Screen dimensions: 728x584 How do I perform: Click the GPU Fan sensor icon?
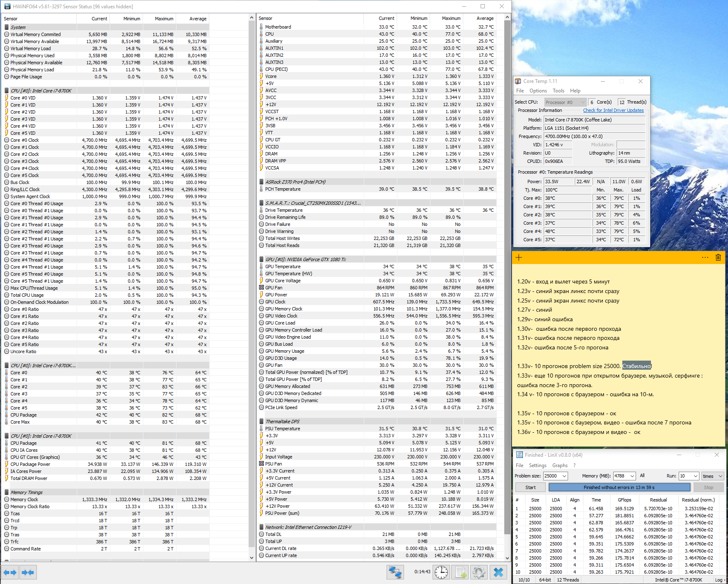coord(261,288)
